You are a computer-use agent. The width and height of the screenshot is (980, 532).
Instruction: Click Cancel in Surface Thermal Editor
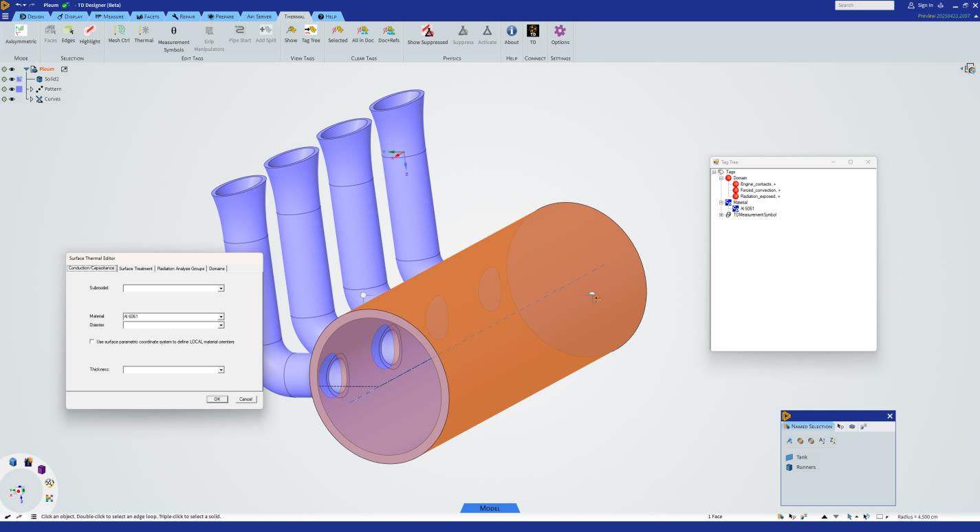coord(246,399)
